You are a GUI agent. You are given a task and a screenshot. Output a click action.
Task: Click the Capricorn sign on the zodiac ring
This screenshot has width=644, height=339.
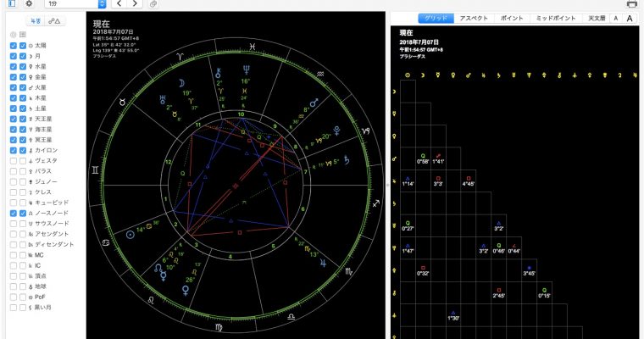[x=365, y=131]
